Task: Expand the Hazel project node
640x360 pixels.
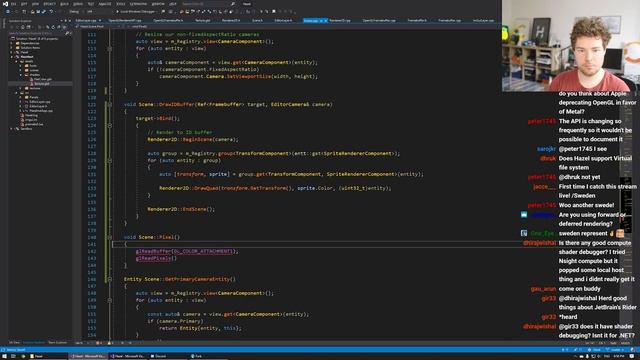Action: click(11, 52)
